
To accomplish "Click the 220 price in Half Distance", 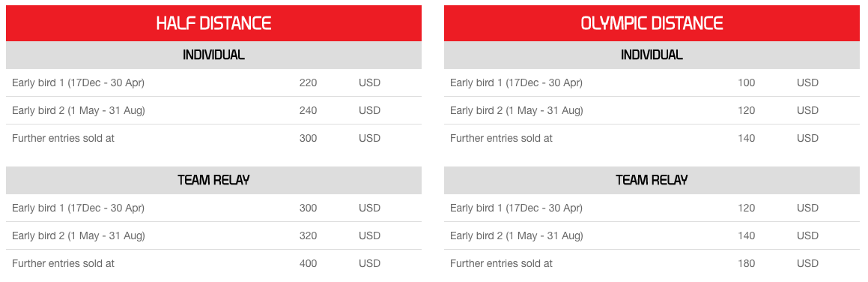I will pos(308,83).
